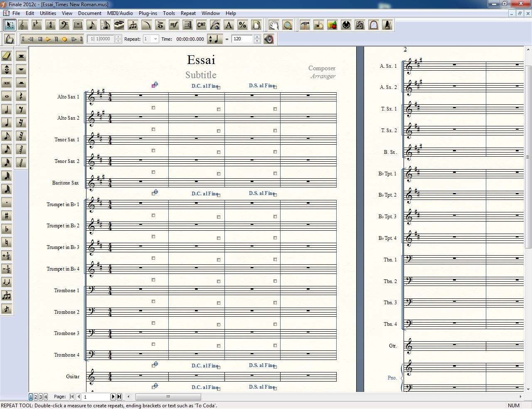Viewport: 532px width, 409px height.
Task: Toggle layer 2 button at bottom left
Action: pyautogui.click(x=36, y=397)
